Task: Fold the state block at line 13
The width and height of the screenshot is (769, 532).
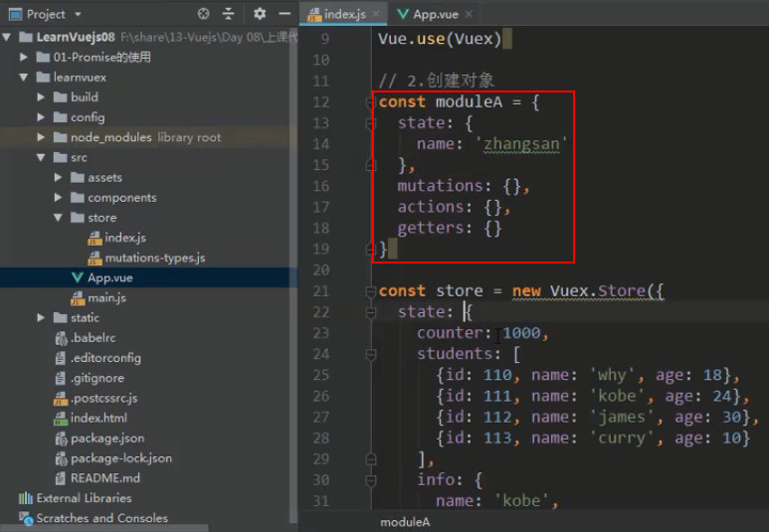Action: coord(371,123)
